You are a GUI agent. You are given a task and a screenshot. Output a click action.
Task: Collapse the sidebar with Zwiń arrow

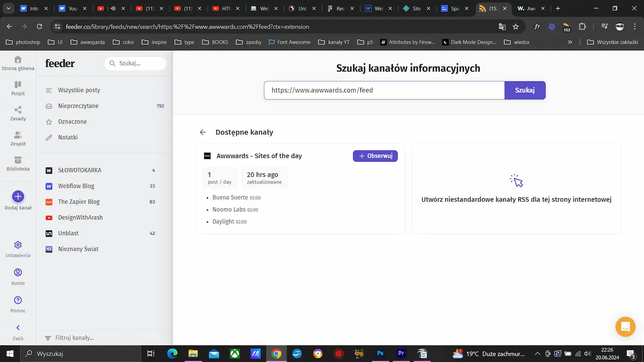(x=18, y=328)
